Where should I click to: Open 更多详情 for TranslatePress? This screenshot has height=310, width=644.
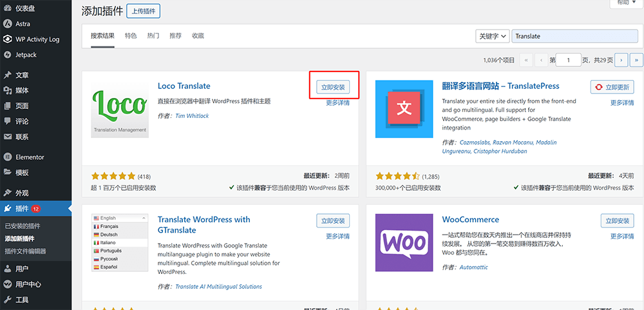pyautogui.click(x=622, y=102)
